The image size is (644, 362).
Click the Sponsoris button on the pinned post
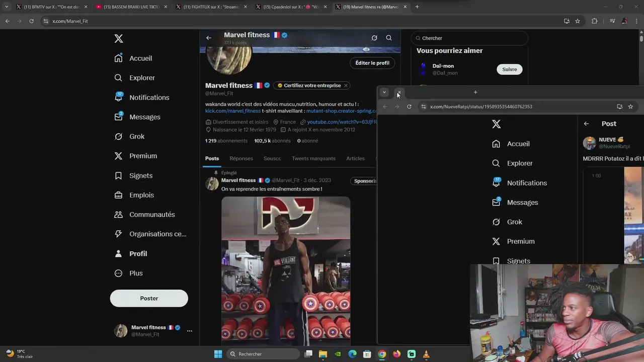(x=365, y=181)
